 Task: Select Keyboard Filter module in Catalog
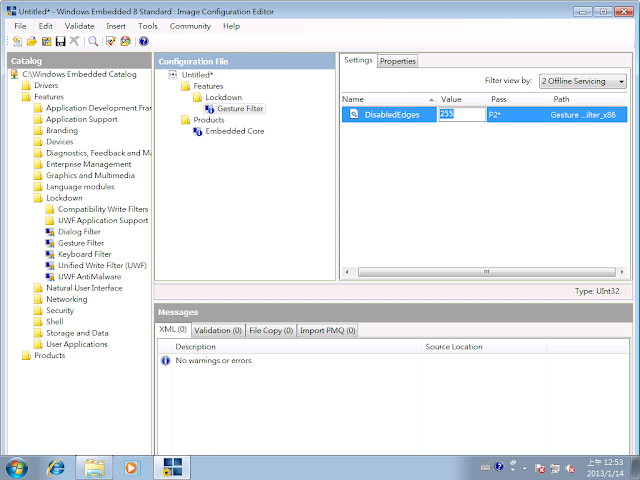[x=84, y=254]
